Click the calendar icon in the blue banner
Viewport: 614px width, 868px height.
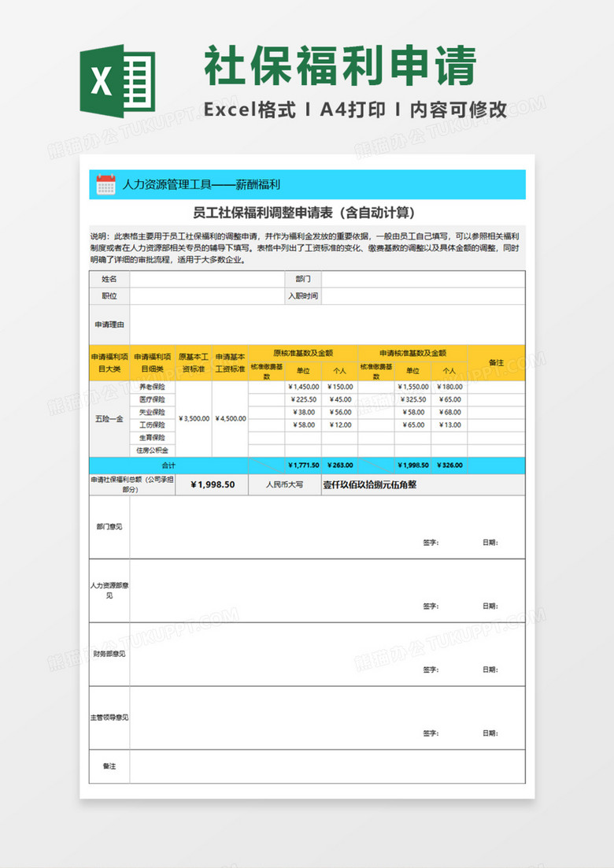(105, 185)
